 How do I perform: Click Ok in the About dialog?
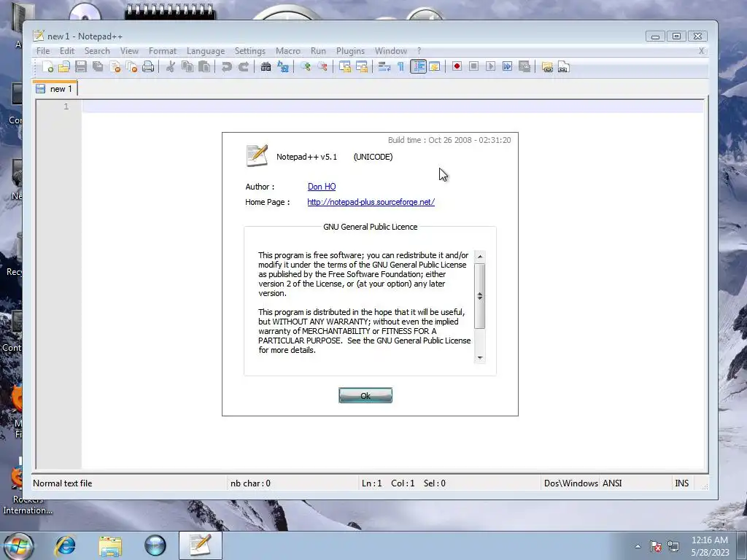point(365,395)
